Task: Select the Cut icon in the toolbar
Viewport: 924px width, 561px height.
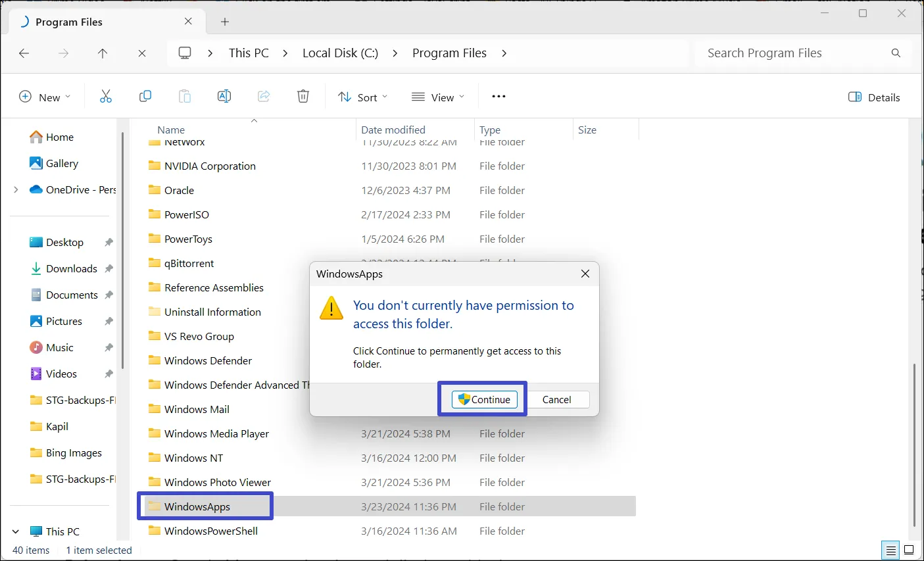Action: pyautogui.click(x=106, y=96)
